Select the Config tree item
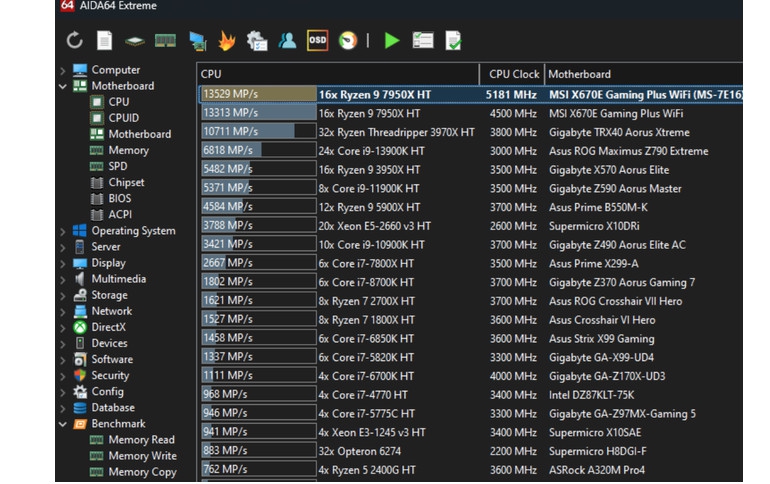The image size is (770, 484). (x=108, y=392)
